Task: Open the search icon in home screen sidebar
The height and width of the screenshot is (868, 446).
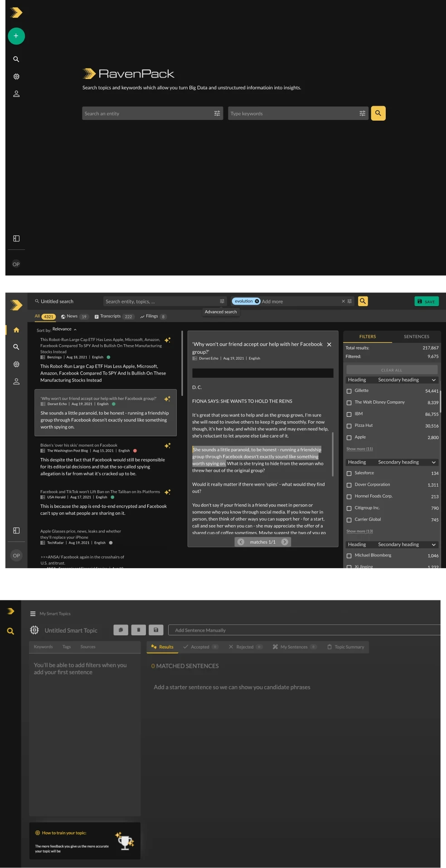Action: click(x=16, y=59)
